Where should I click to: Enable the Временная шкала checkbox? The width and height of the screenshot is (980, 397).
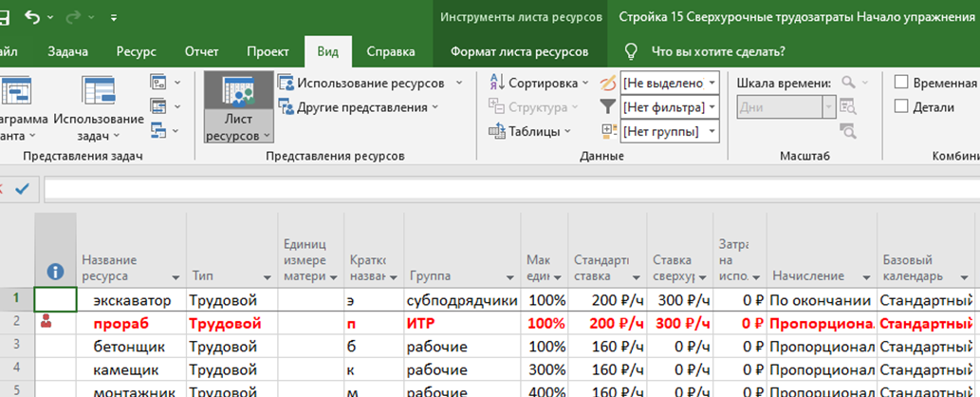point(900,83)
